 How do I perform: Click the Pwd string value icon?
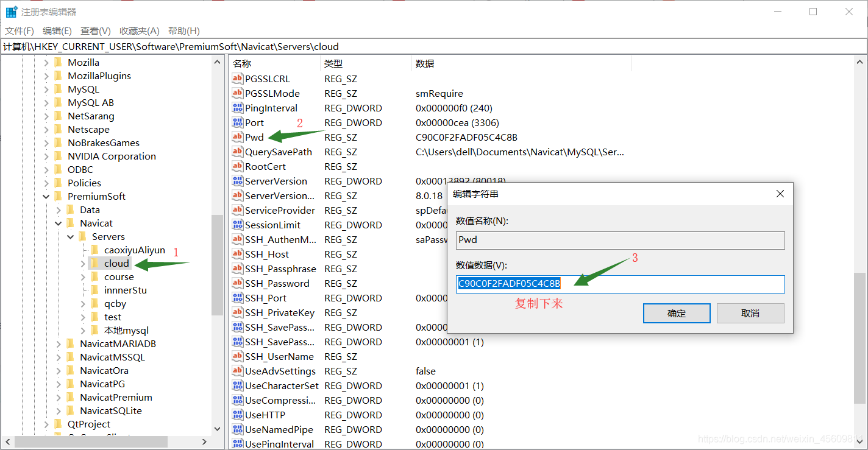pos(238,137)
